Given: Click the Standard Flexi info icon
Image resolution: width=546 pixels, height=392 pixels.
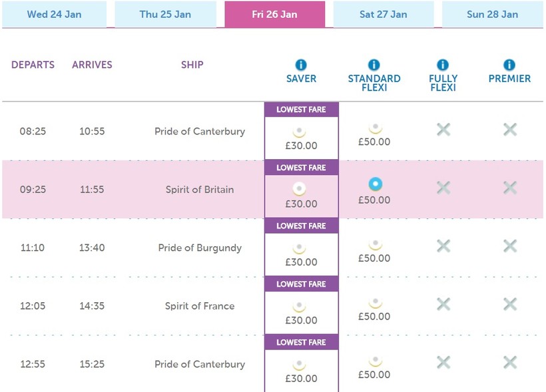Looking at the screenshot, I should point(374,65).
